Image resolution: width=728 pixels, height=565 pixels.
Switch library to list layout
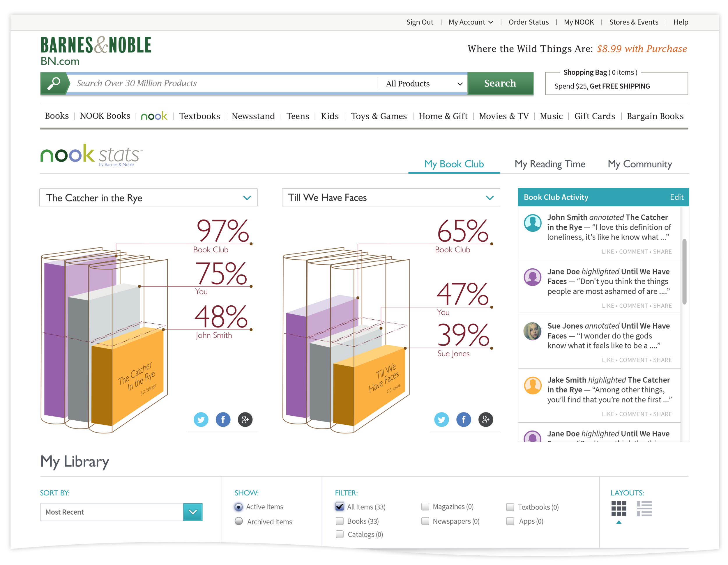pos(644,509)
